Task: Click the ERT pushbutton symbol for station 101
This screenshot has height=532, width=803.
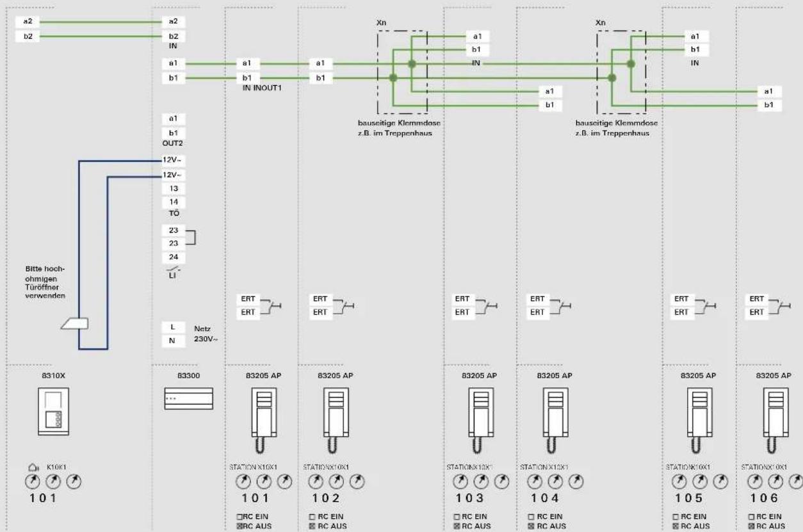Action: pyautogui.click(x=272, y=305)
